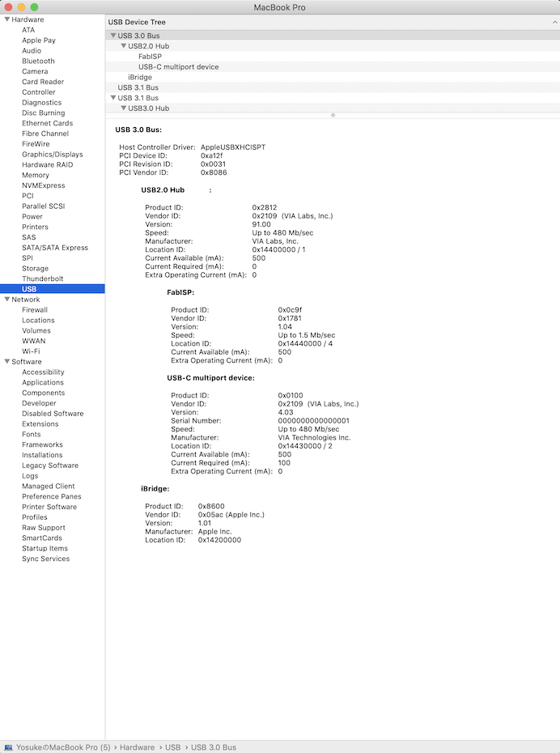
Task: Click the USB Device Tree column header
Action: [x=333, y=22]
